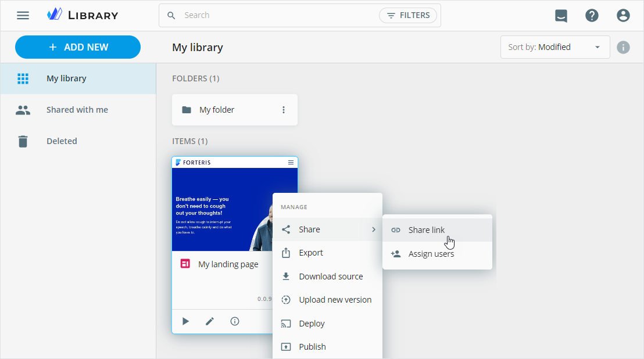Click Download source menu entry
Screen dimensions: 644x359
(330, 277)
